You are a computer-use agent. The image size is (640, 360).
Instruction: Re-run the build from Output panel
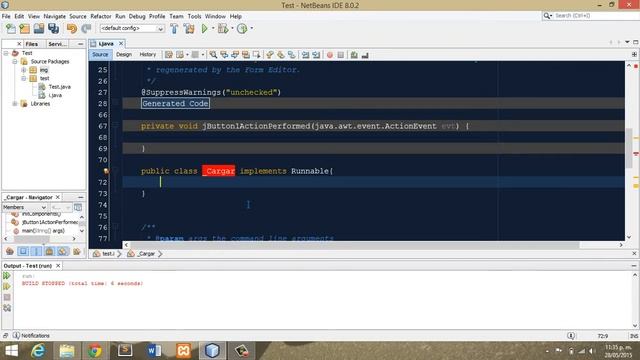point(7,276)
